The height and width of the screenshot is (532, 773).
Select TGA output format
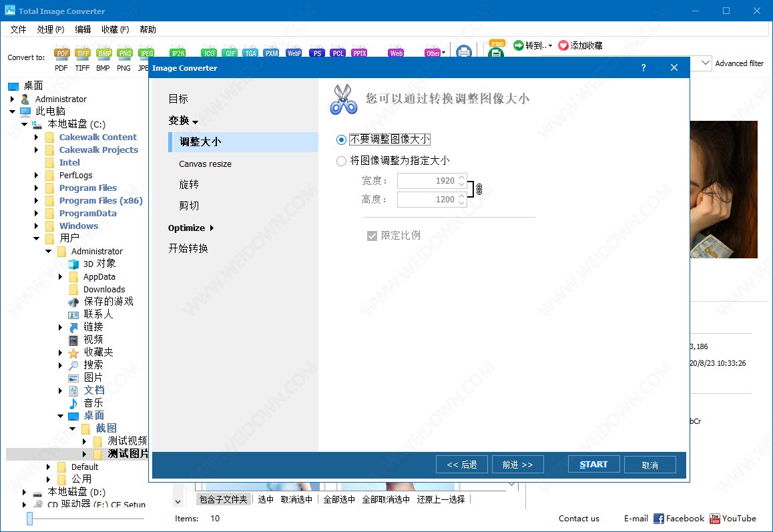250,53
